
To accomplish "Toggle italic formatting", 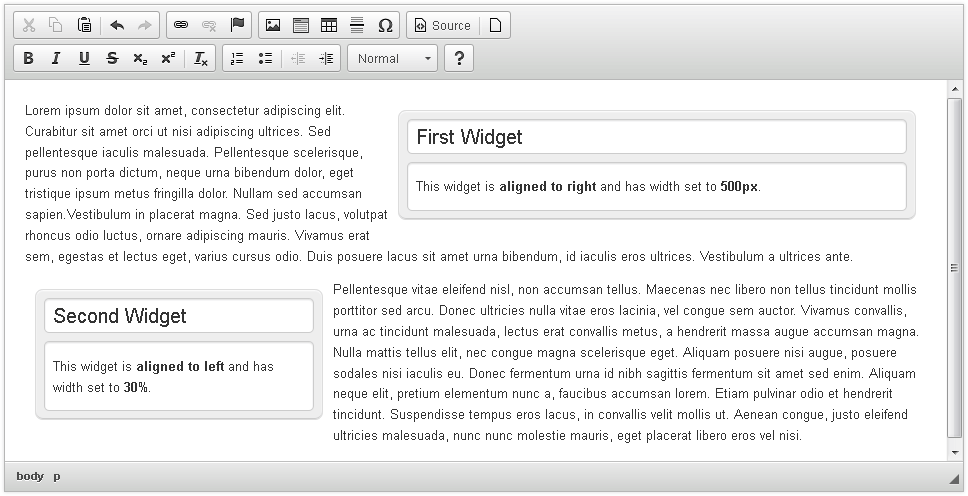I will coord(56,58).
